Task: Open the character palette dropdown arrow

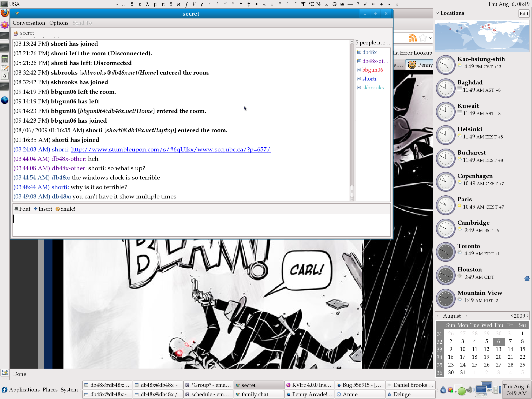Action: pyautogui.click(x=117, y=4)
